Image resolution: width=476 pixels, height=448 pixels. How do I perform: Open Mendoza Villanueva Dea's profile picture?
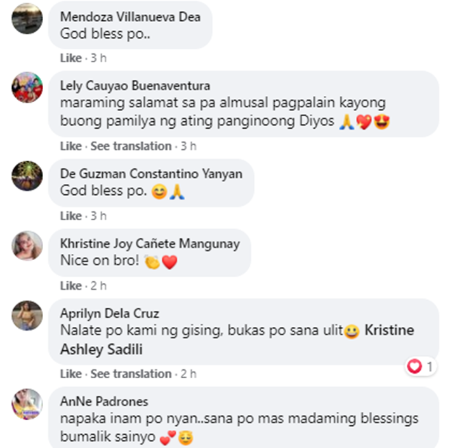(x=27, y=18)
